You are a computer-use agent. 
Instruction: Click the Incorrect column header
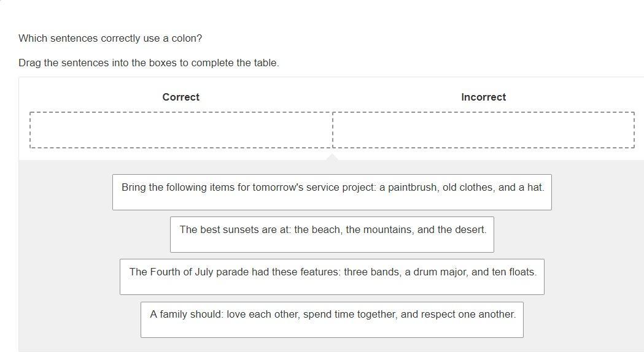coord(483,97)
